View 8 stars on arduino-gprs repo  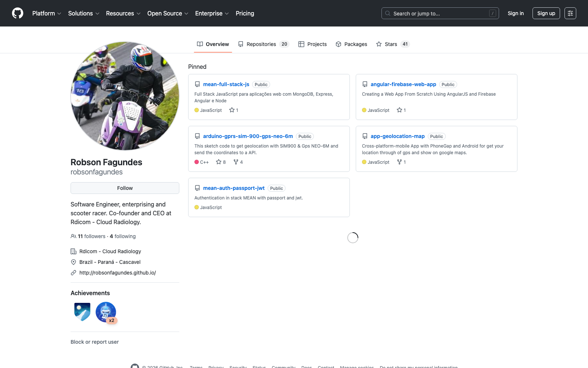(x=221, y=162)
